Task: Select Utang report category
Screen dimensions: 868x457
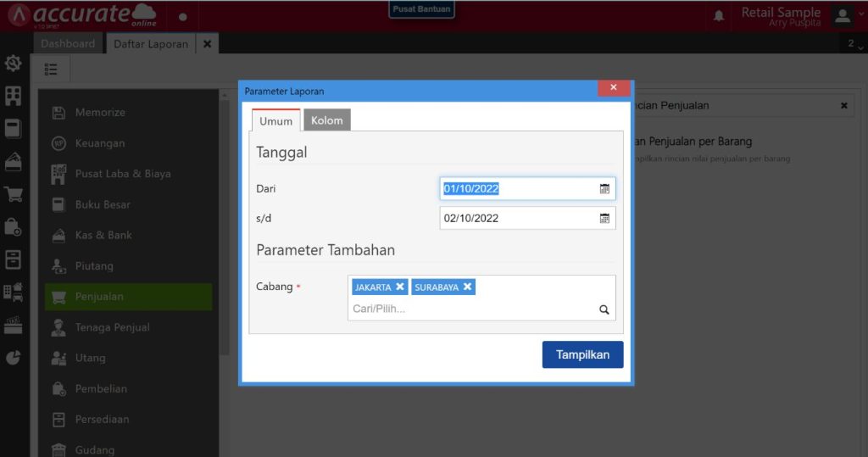Action: (129, 359)
